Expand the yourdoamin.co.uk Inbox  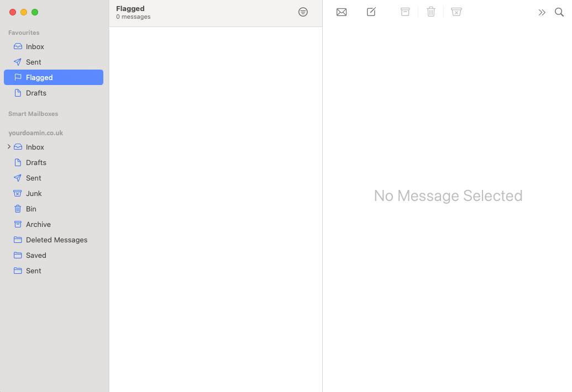[x=9, y=146]
